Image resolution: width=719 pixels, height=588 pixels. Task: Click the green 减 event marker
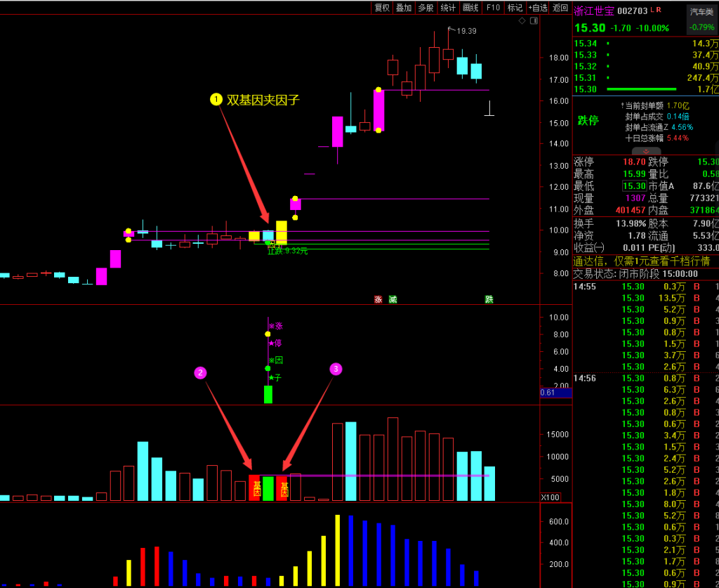point(393,299)
